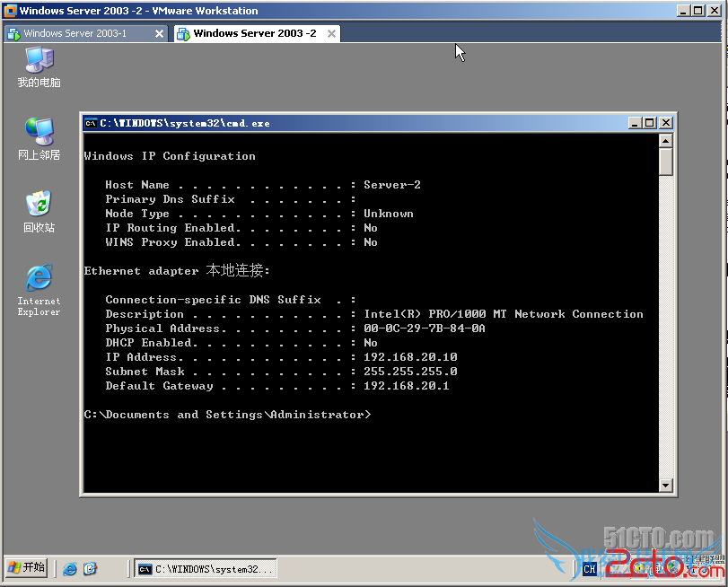Open the cmd window system menu icon
The height and width of the screenshot is (587, 728).
coord(91,123)
